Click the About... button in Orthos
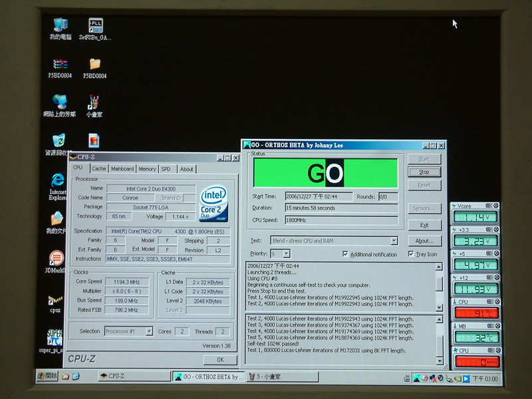Viewport: 532px width, 399px height. point(425,241)
